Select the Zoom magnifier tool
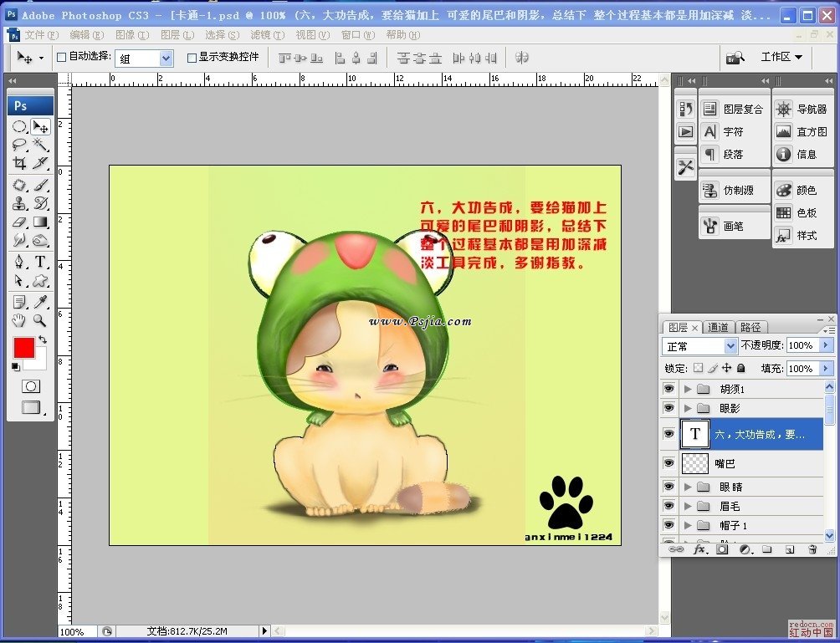 (40, 321)
